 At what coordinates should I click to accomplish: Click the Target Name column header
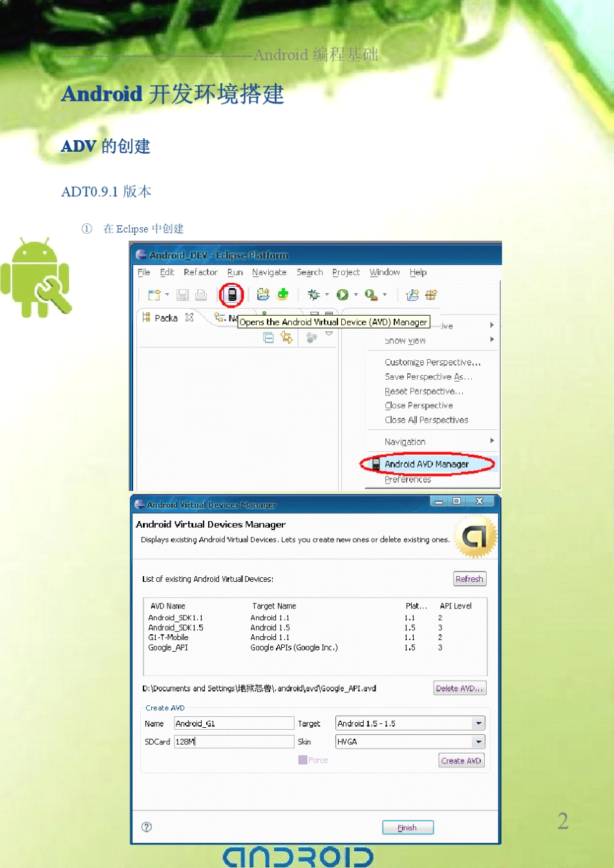(274, 606)
